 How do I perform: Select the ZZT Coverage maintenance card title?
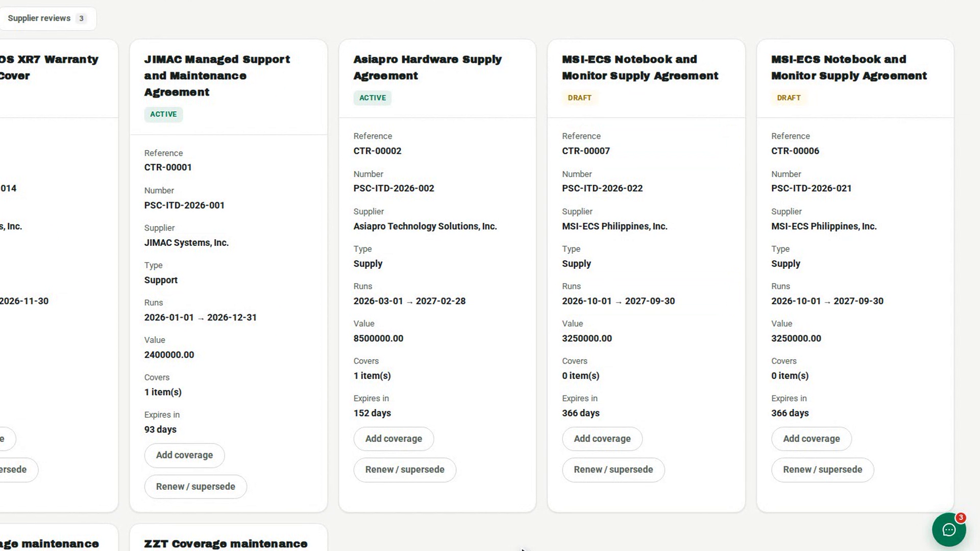pyautogui.click(x=226, y=544)
